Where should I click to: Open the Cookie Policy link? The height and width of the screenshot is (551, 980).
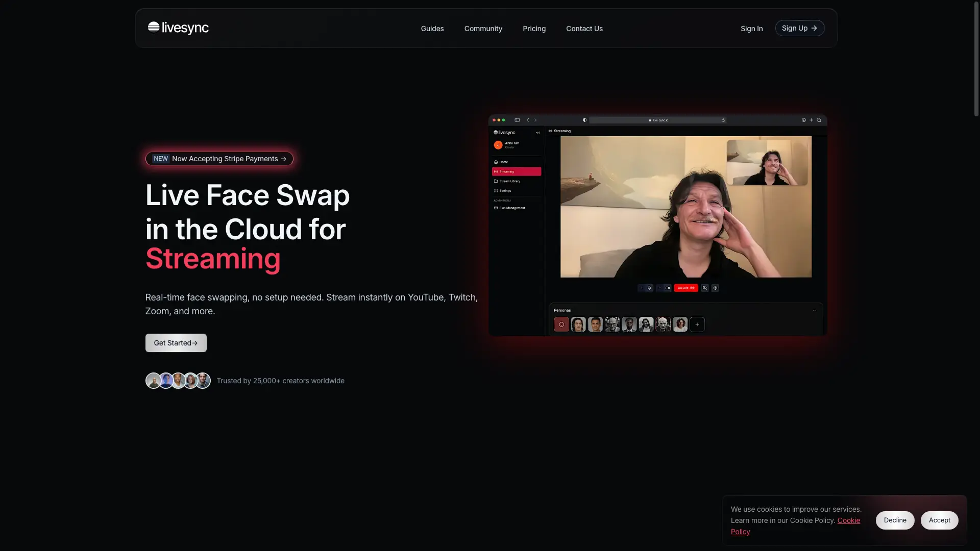coord(795,526)
